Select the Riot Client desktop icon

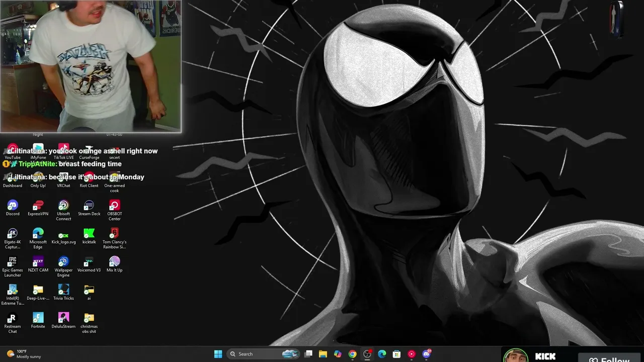coord(89,179)
